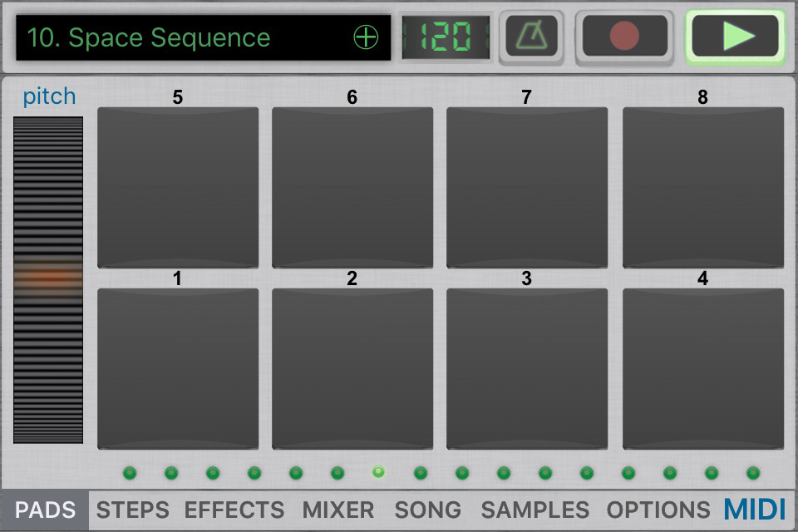Trigger drum pad 4
The image size is (798, 532).
tap(703, 369)
